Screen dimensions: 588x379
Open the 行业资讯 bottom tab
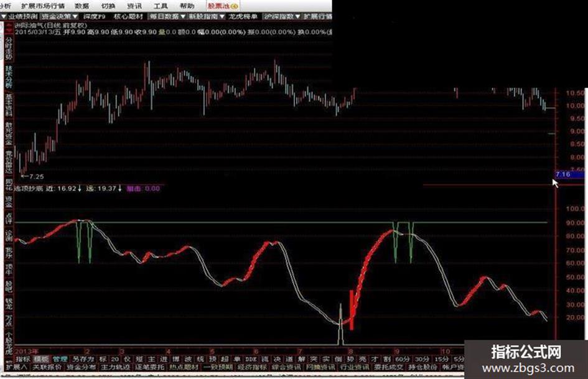click(x=355, y=367)
